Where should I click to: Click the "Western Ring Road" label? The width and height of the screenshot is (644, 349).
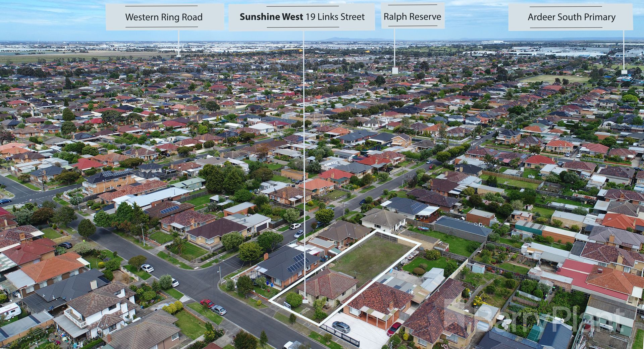[164, 17]
